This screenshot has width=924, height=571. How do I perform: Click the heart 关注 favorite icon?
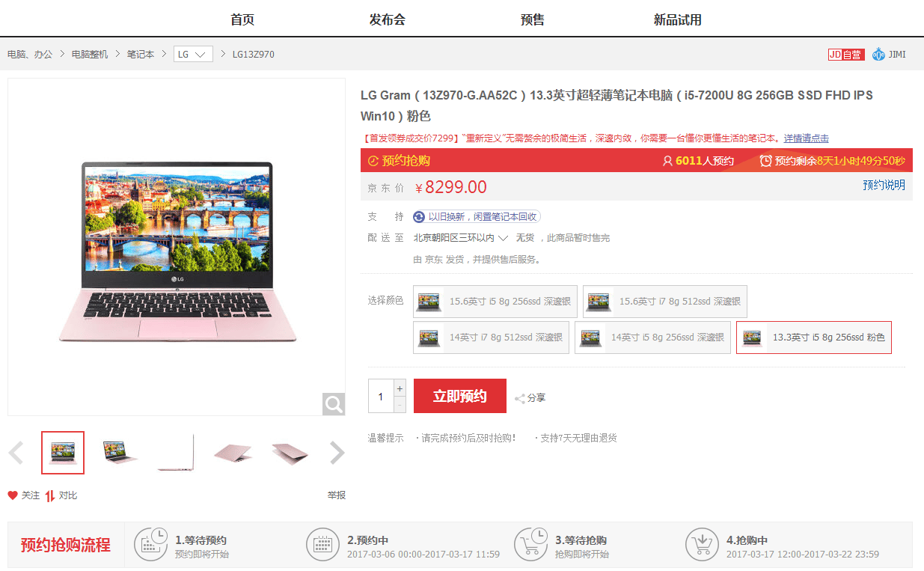pos(13,495)
